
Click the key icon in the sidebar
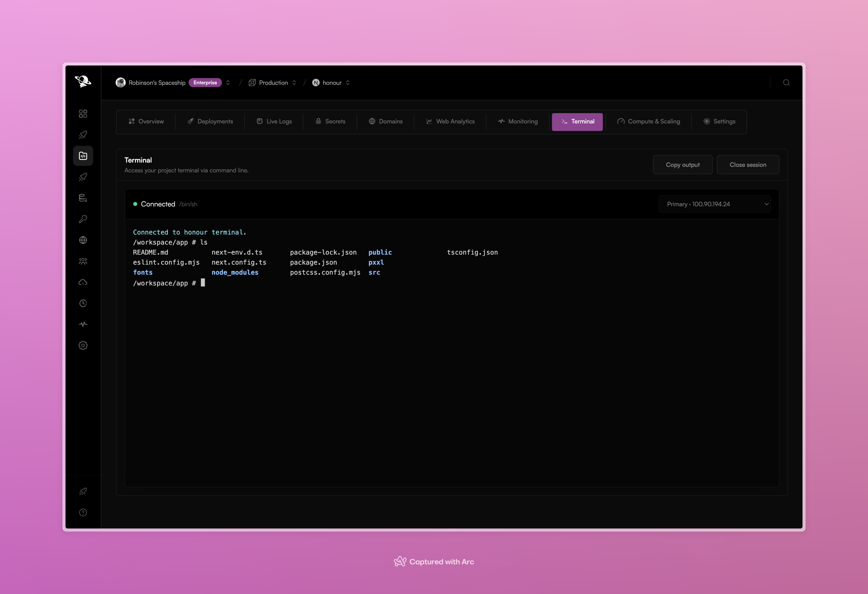pyautogui.click(x=83, y=219)
